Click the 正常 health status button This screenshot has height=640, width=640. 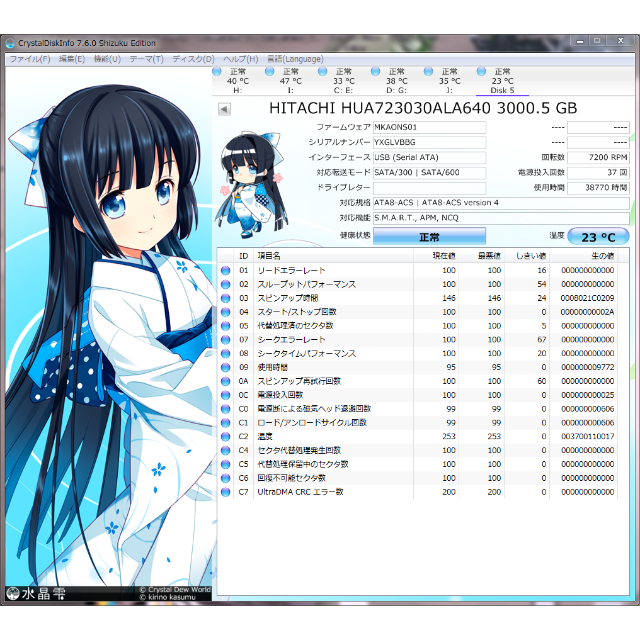429,237
